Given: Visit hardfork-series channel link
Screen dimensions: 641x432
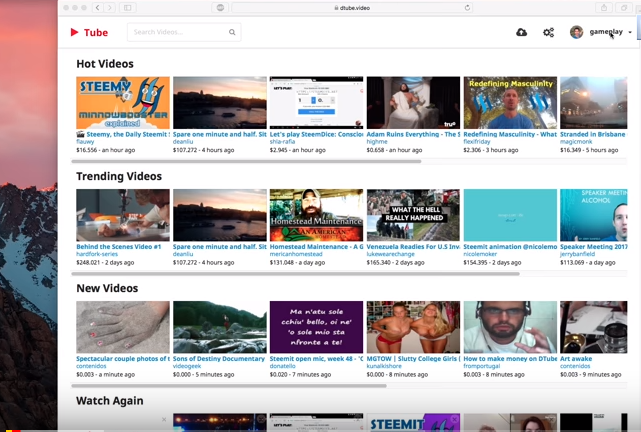Looking at the screenshot, I should coord(97,254).
